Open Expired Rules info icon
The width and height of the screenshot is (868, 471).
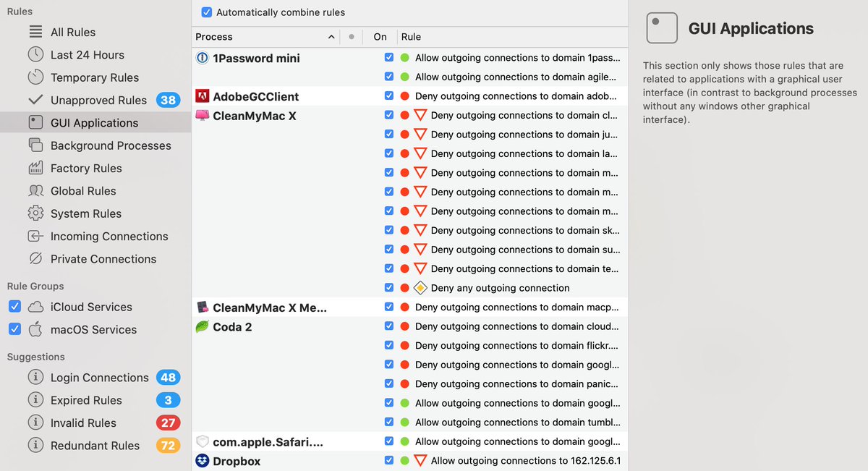35,400
